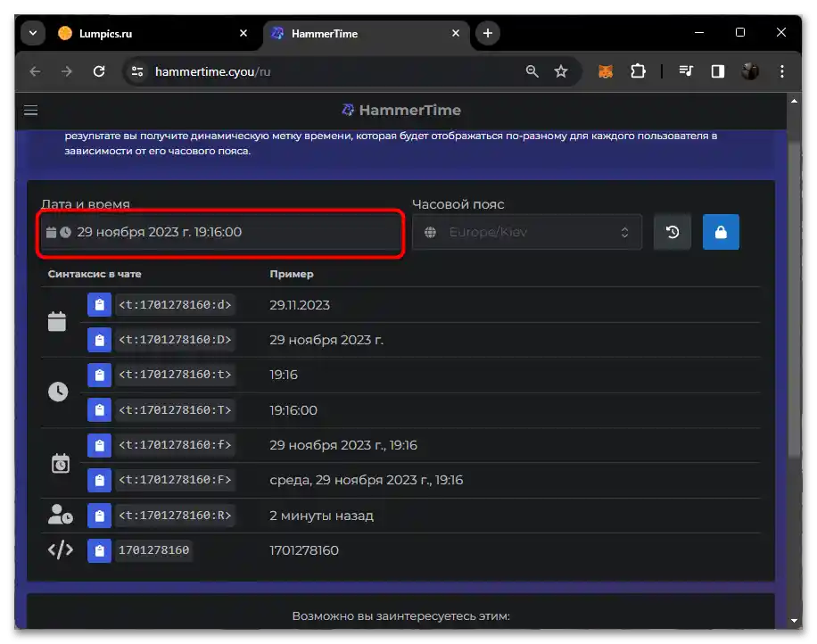
Task: Open Chrome three-dot menu
Action: click(782, 71)
